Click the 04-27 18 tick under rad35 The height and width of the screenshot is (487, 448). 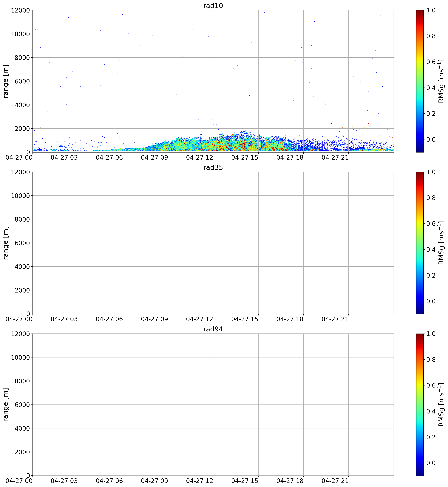(290, 319)
